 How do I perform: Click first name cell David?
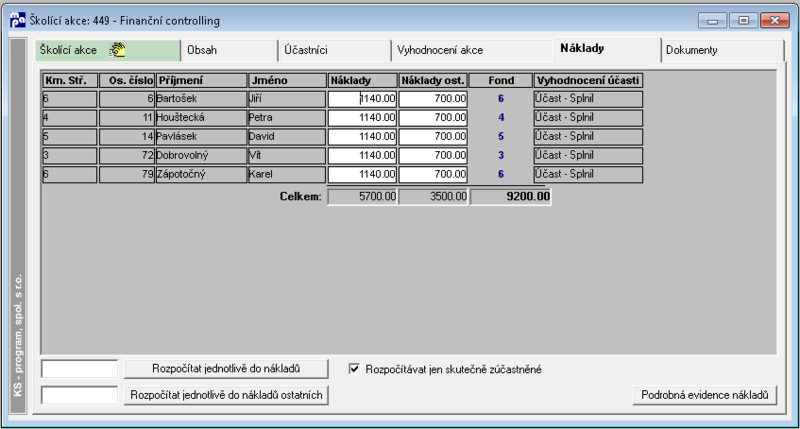coord(287,137)
